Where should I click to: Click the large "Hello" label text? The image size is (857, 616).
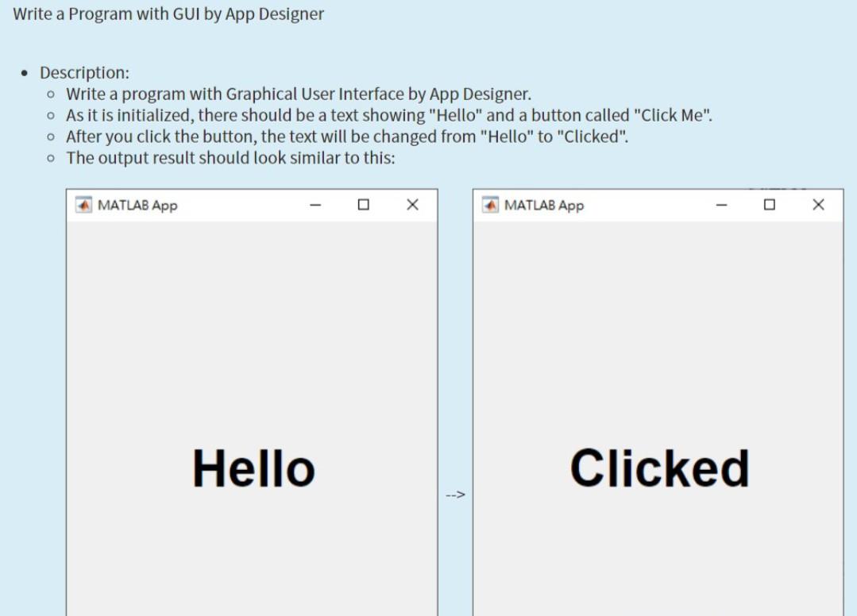(x=253, y=468)
